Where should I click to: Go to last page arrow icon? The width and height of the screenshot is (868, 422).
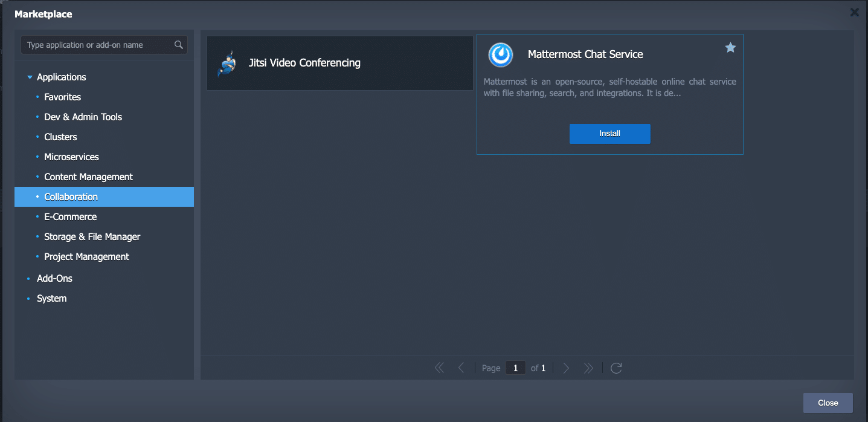tap(588, 368)
